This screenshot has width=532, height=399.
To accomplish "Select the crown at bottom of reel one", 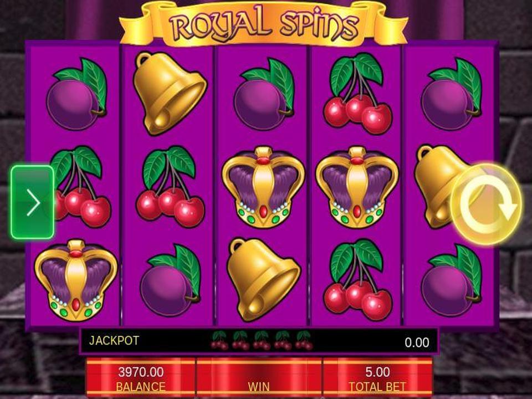I will pyautogui.click(x=76, y=280).
